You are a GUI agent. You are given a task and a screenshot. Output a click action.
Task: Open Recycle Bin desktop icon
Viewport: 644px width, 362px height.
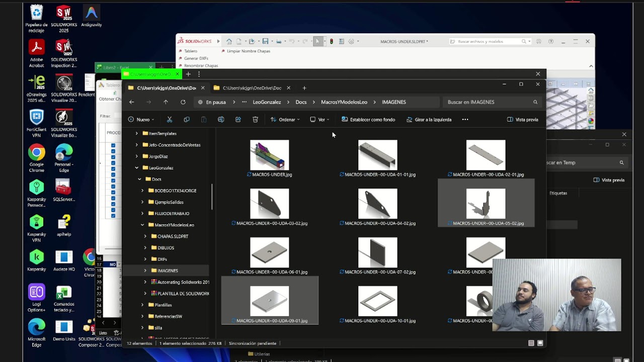[x=36, y=19]
